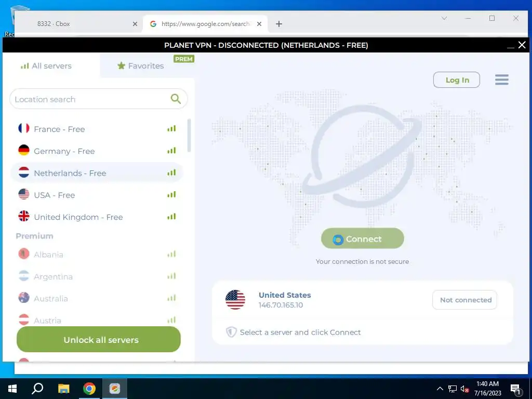The width and height of the screenshot is (532, 399).
Task: Switch to Google search browser tab
Action: point(205,24)
